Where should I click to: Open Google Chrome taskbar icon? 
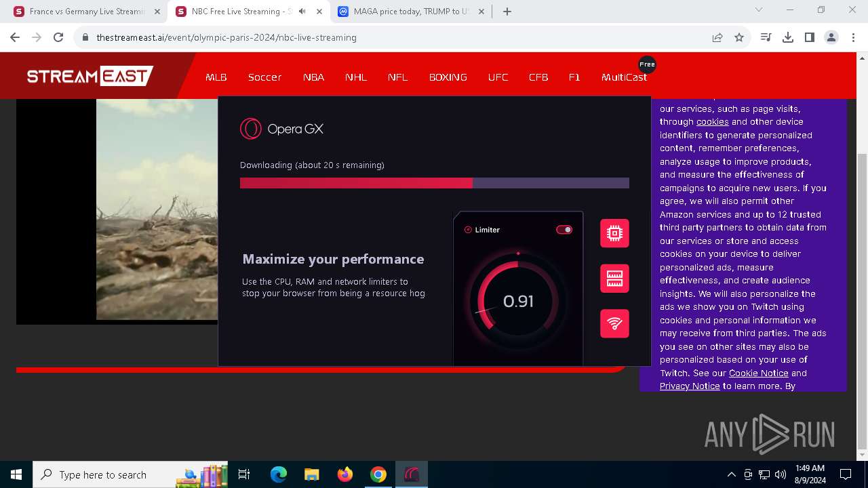point(378,474)
